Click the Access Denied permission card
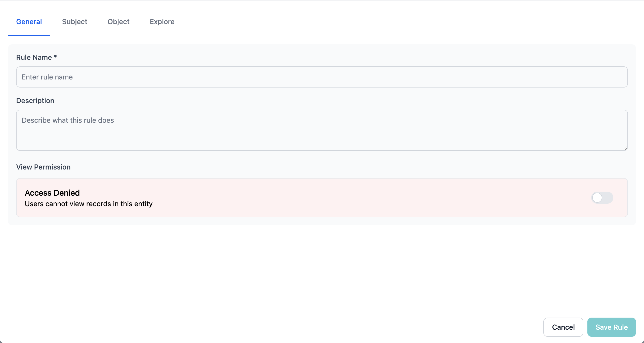This screenshot has height=343, width=644. coord(322,198)
